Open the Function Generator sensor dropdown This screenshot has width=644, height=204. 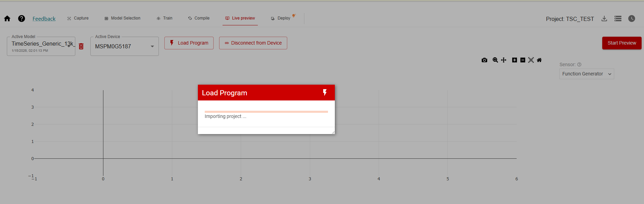coord(586,74)
